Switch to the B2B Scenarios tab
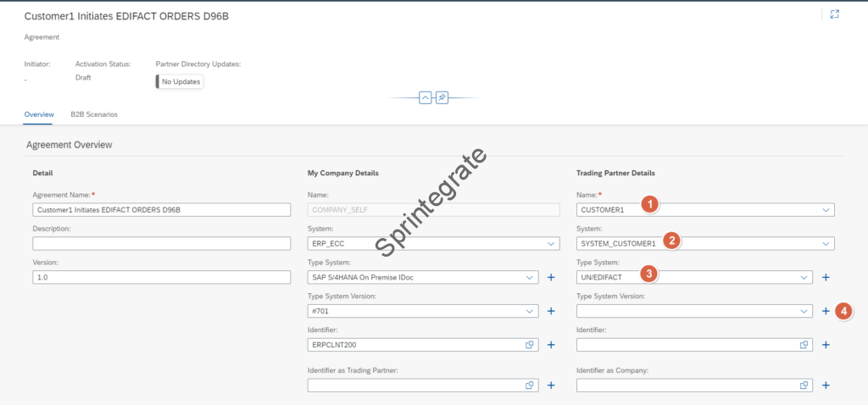The height and width of the screenshot is (405, 868). [94, 114]
